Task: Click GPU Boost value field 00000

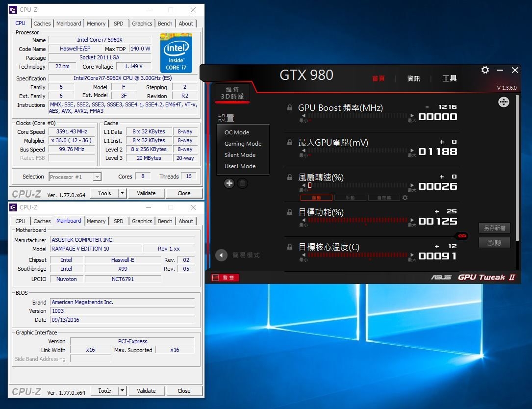Action: click(x=438, y=117)
